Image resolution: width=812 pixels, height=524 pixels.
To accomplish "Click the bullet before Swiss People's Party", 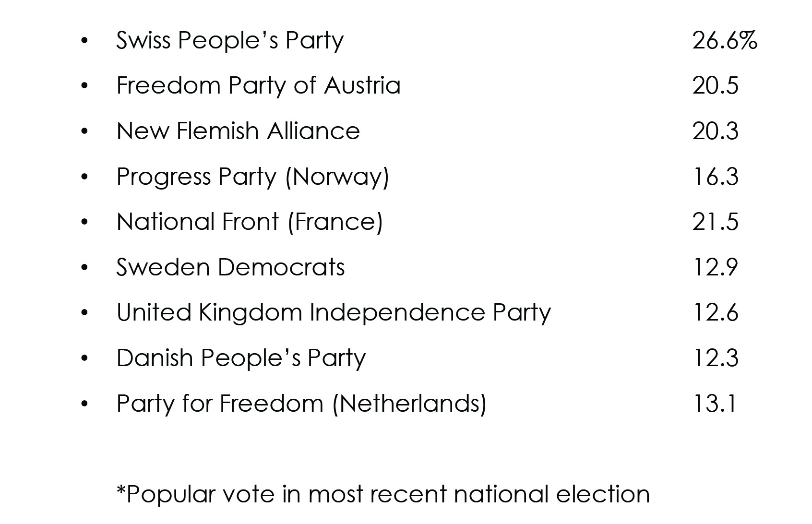I will click(85, 41).
